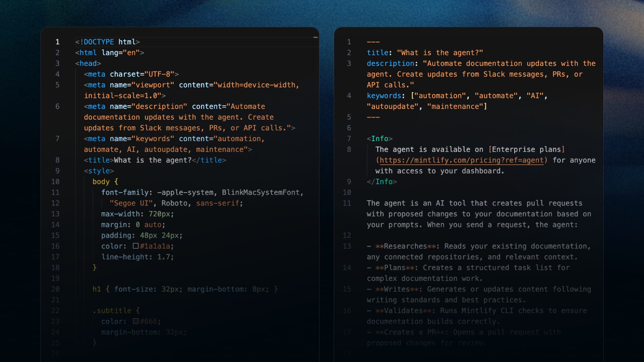The image size is (644, 362).
Task: Click the color preview square before #666
Action: coord(135,321)
